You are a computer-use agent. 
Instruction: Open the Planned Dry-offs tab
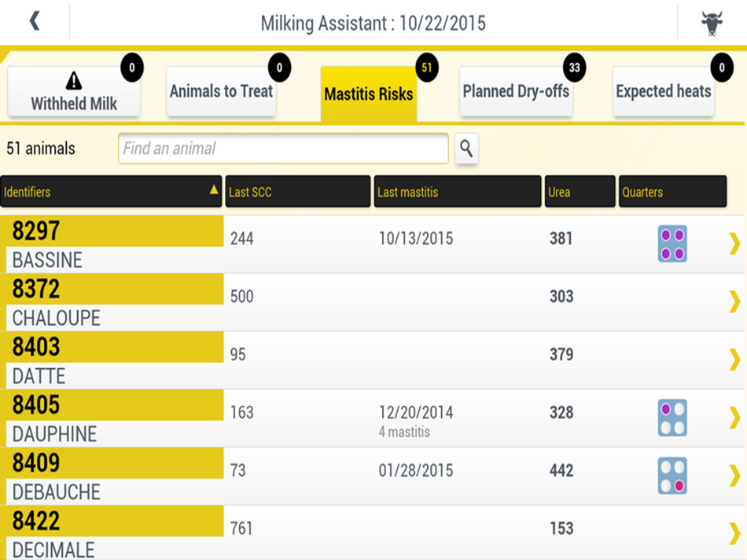click(x=516, y=91)
